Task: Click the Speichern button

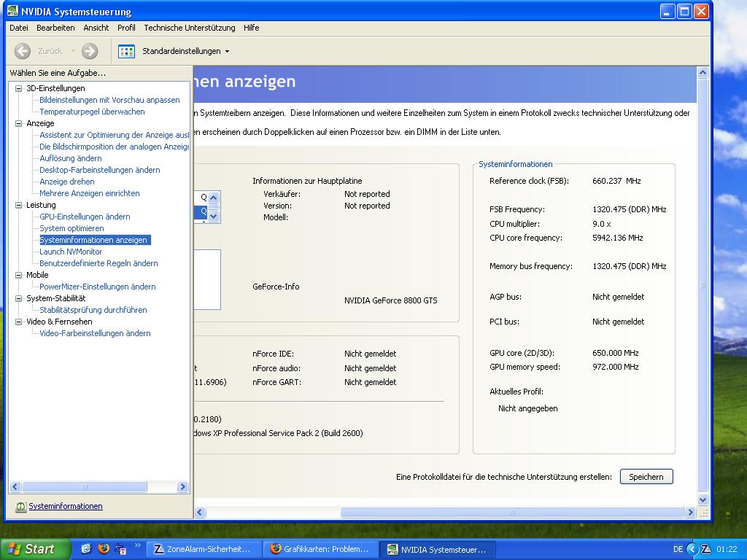Action: [x=646, y=477]
